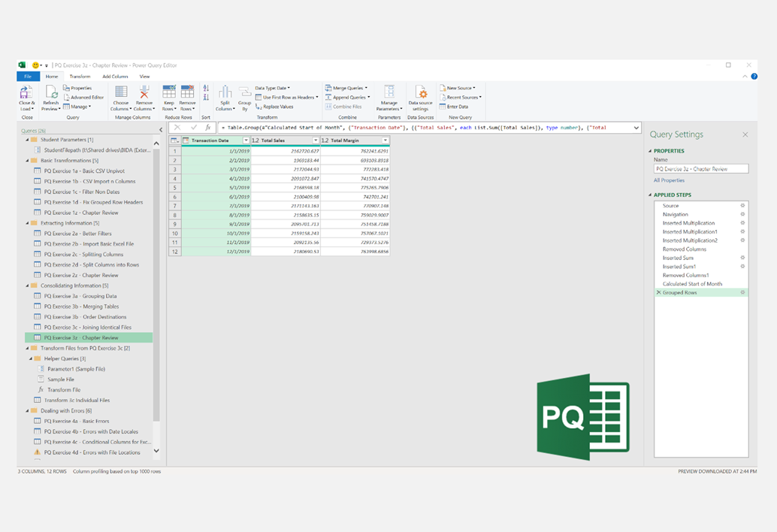This screenshot has width=777, height=532.
Task: Collapse the Basic Transformations folder
Action: pos(28,160)
